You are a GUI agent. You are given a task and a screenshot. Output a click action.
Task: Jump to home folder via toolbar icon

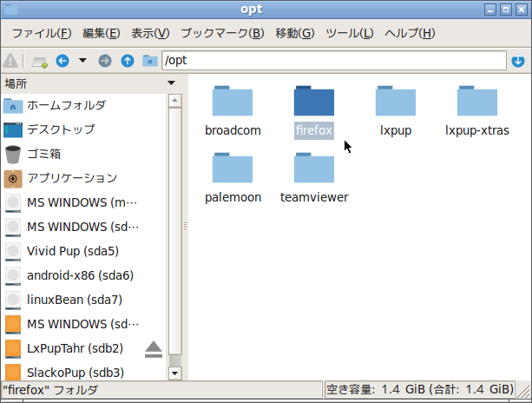click(150, 61)
